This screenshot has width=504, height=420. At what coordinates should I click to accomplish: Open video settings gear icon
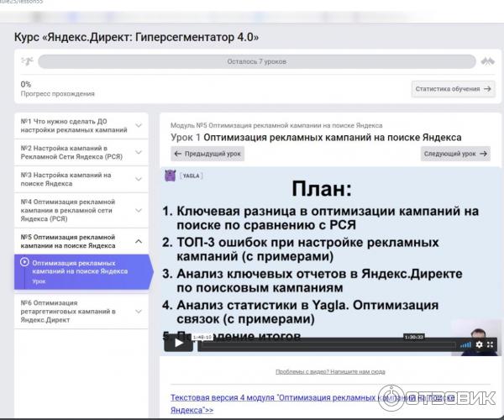point(479,344)
